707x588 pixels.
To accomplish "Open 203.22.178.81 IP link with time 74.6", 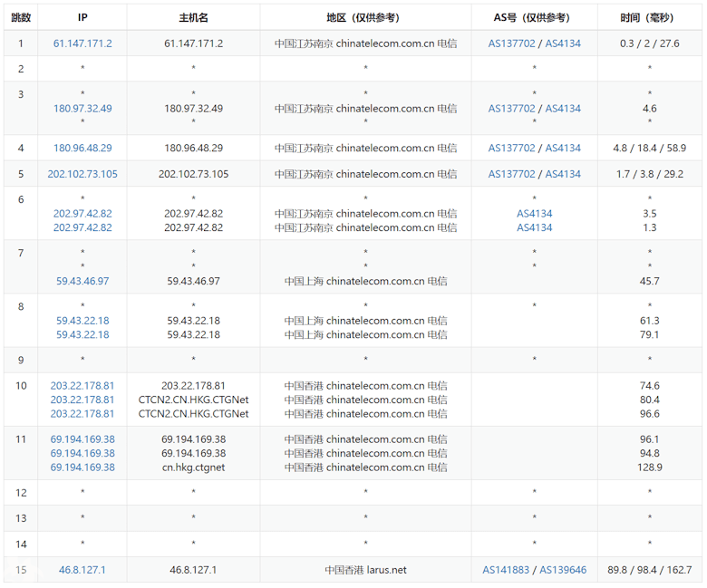I will pyautogui.click(x=82, y=385).
